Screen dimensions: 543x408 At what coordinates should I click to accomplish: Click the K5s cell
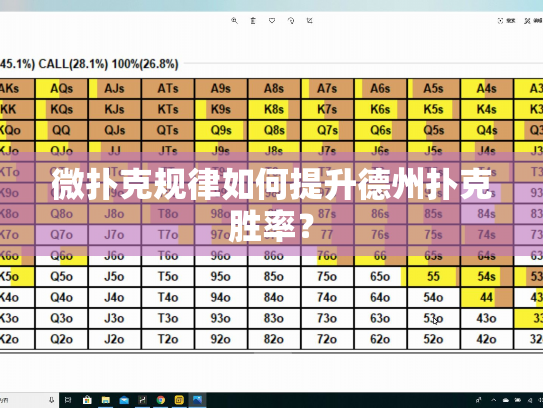[434, 109]
